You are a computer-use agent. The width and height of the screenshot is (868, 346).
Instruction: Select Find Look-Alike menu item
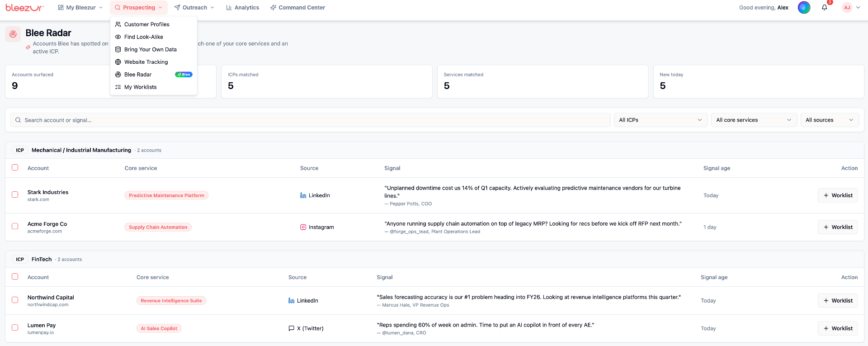coord(154,37)
